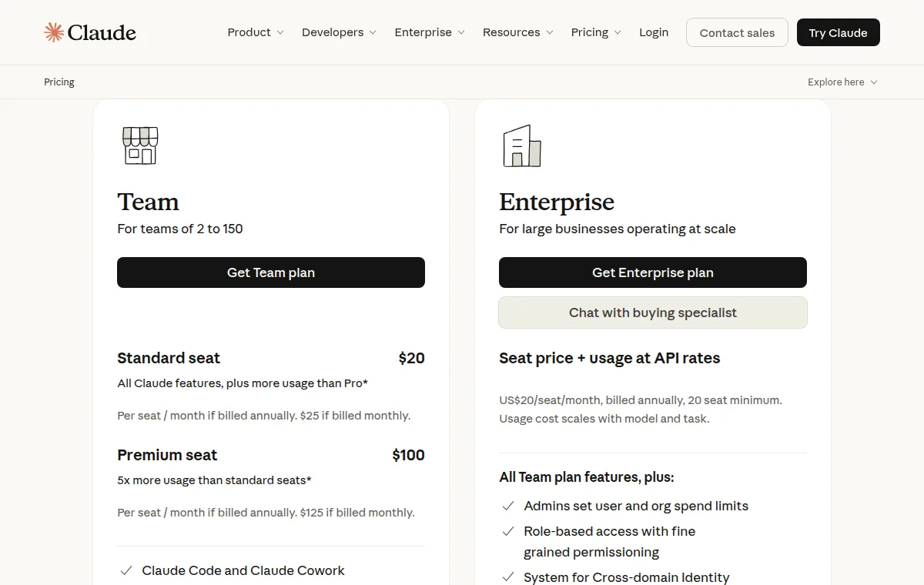Click the Pricing breadcrumb label
Viewport: 924px width, 585px height.
click(x=59, y=82)
